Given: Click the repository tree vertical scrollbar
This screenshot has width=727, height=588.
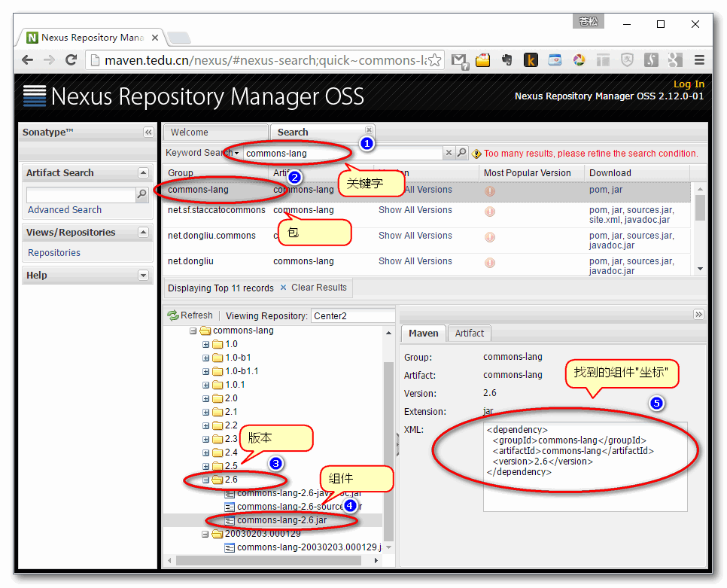Looking at the screenshot, I should click(388, 451).
